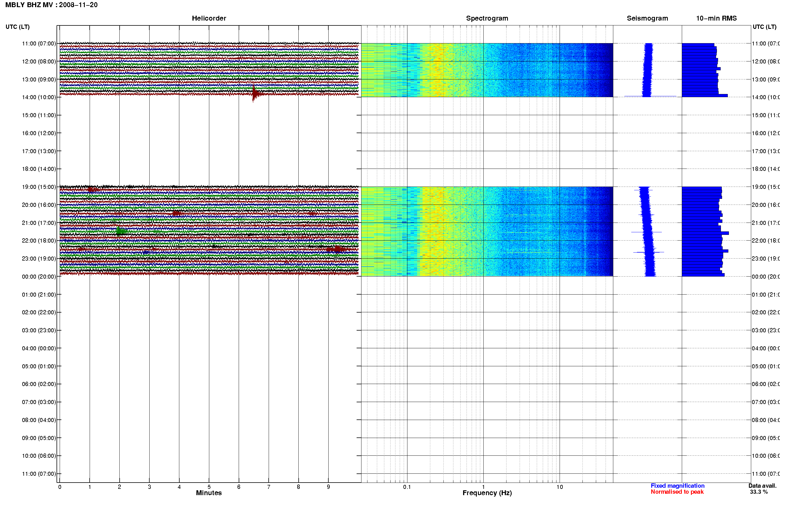
Task: Click the Minutes axis title
Action: pyautogui.click(x=209, y=493)
